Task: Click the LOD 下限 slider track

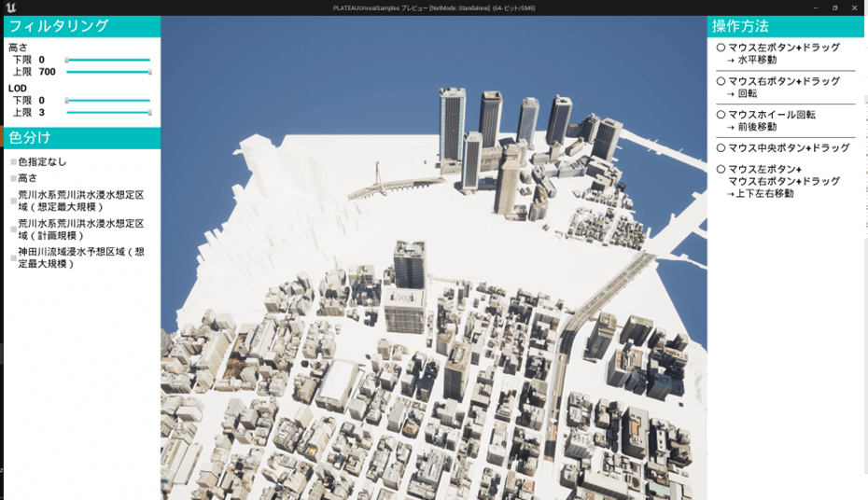Action: pyautogui.click(x=108, y=100)
